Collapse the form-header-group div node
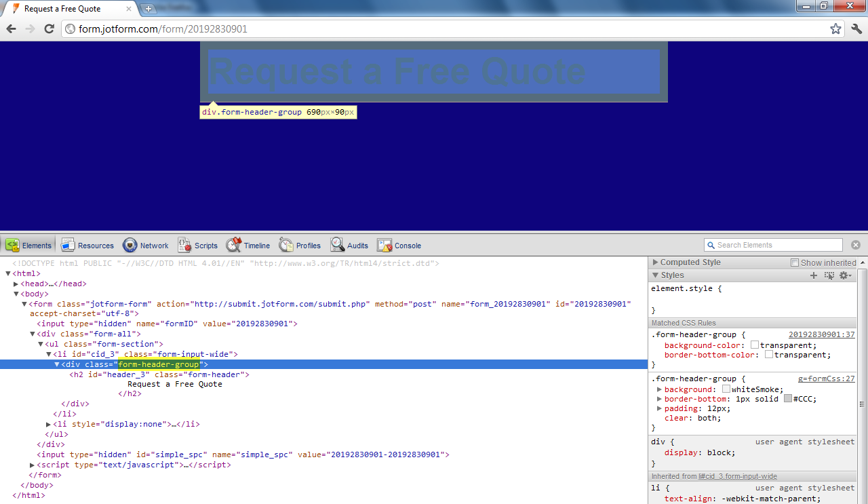 [x=57, y=364]
